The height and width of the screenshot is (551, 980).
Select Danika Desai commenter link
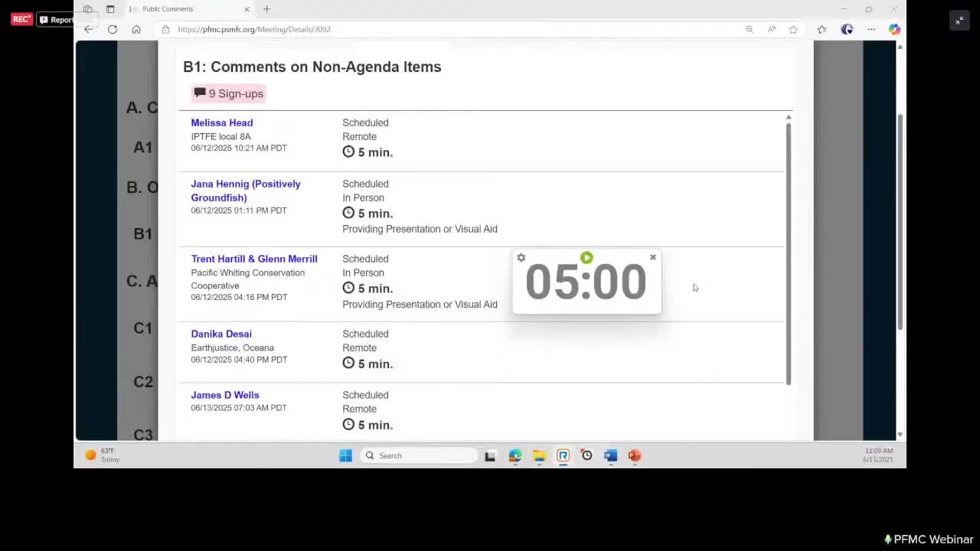click(x=221, y=334)
